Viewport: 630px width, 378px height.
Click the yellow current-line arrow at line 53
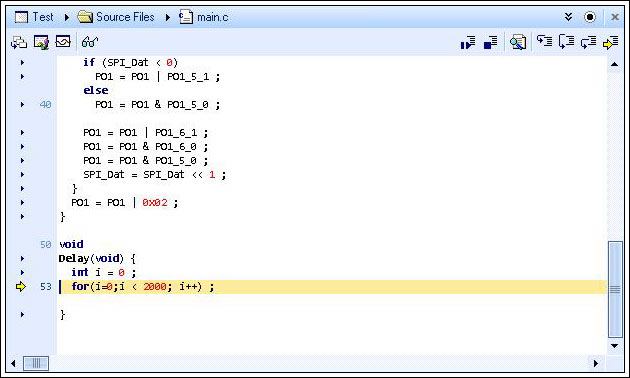[x=20, y=286]
